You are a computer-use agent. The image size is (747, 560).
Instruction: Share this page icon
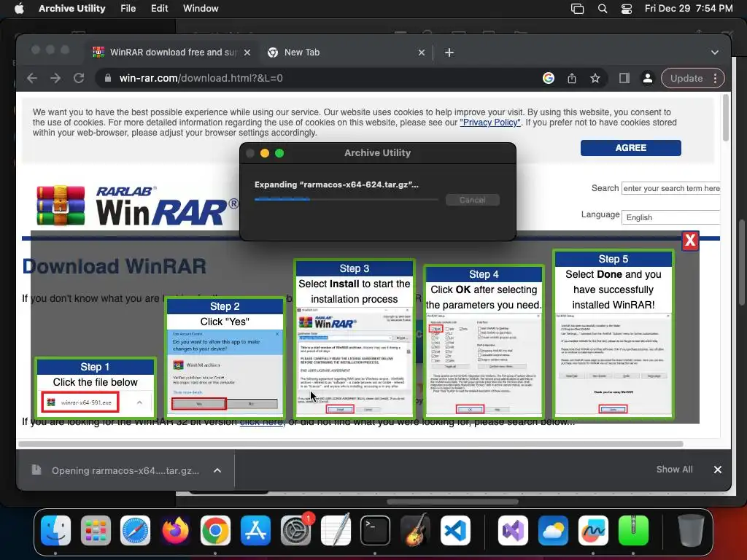[572, 78]
